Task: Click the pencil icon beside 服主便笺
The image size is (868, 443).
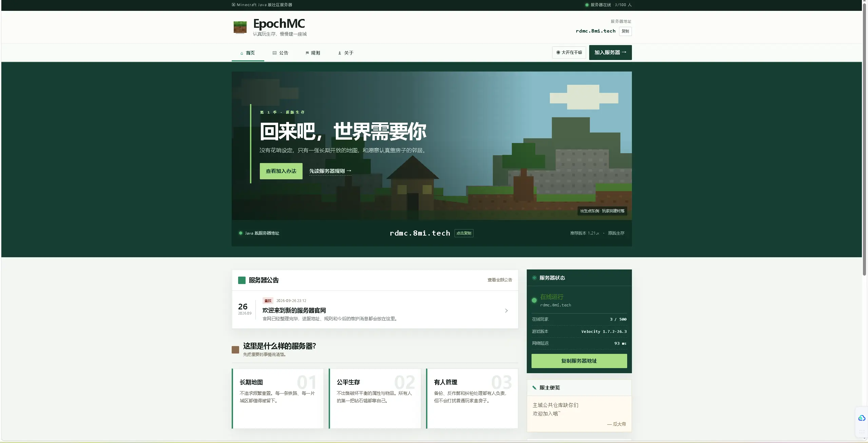Action: click(x=534, y=388)
